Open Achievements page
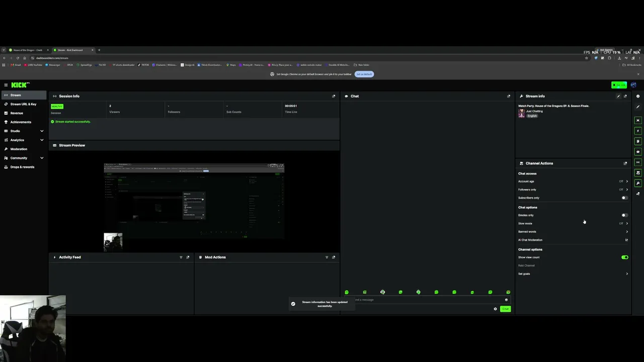 24,122
